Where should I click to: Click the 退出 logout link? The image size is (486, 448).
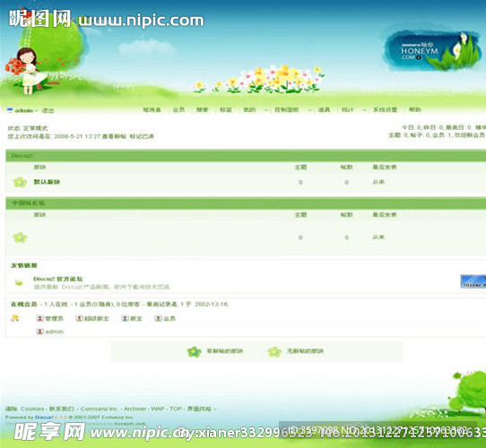pyautogui.click(x=48, y=110)
